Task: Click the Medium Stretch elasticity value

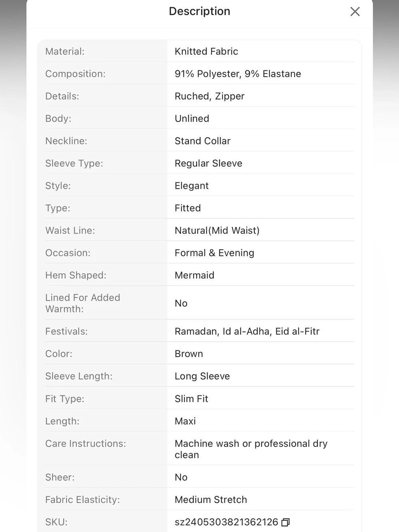Action: click(211, 500)
